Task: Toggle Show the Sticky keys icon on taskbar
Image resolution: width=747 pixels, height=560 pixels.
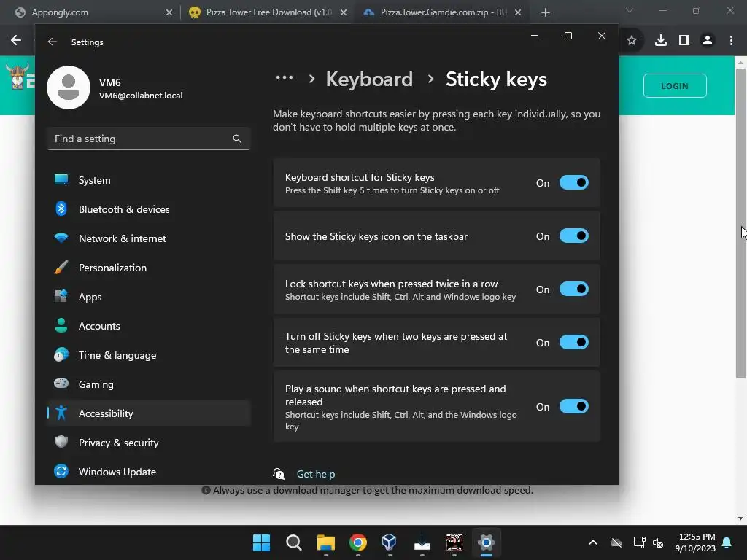Action: click(574, 236)
